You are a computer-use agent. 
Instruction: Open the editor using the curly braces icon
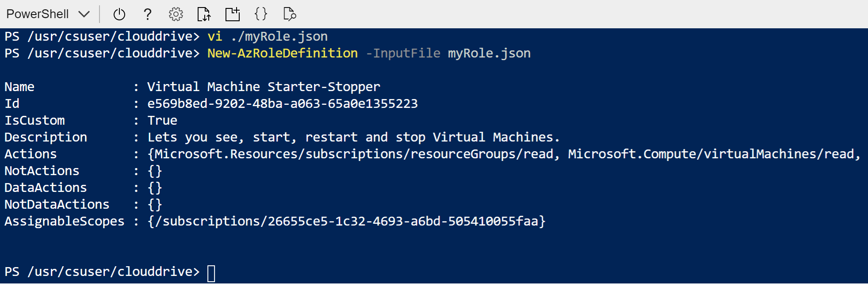tap(261, 14)
